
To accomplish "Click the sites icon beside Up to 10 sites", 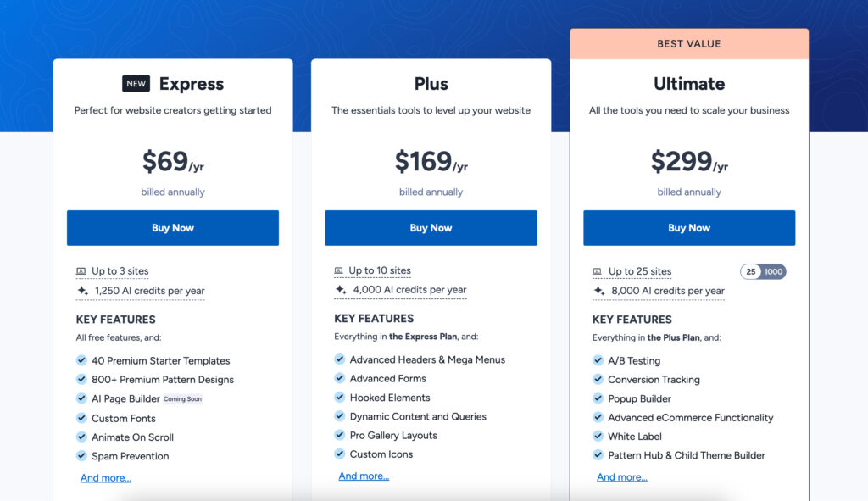I will click(340, 270).
